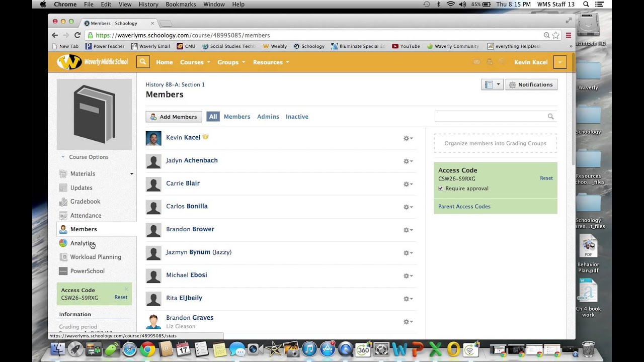Viewport: 644px width, 362px height.
Task: Switch to the Members filter tab
Action: (x=237, y=117)
